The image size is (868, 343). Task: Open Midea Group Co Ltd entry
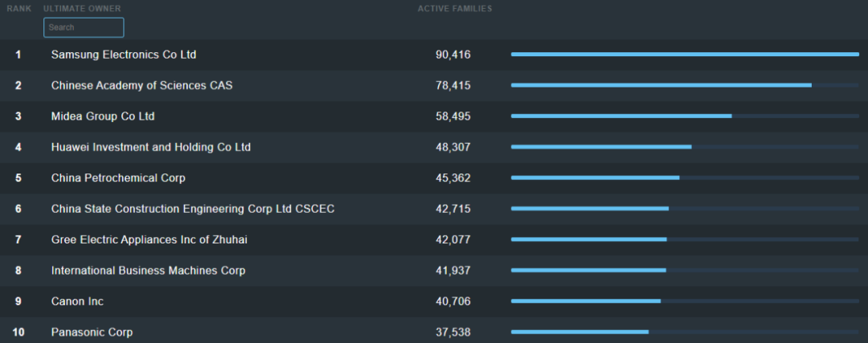103,116
